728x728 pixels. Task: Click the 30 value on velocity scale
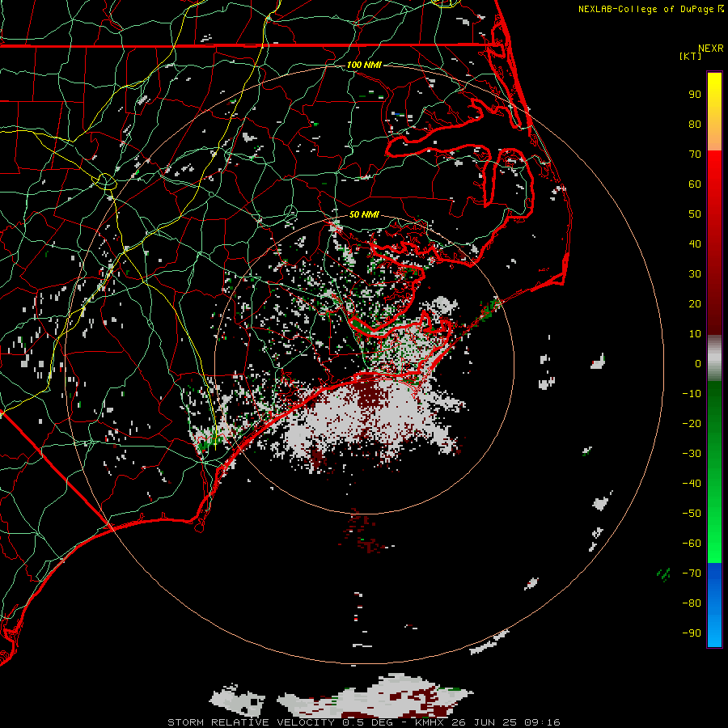tap(695, 274)
